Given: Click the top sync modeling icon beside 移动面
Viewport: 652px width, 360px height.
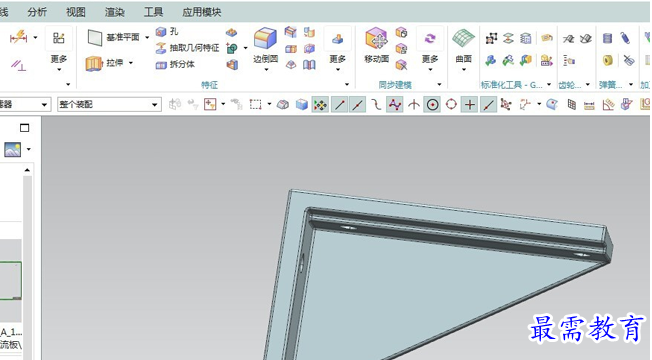Looking at the screenshot, I should [401, 32].
